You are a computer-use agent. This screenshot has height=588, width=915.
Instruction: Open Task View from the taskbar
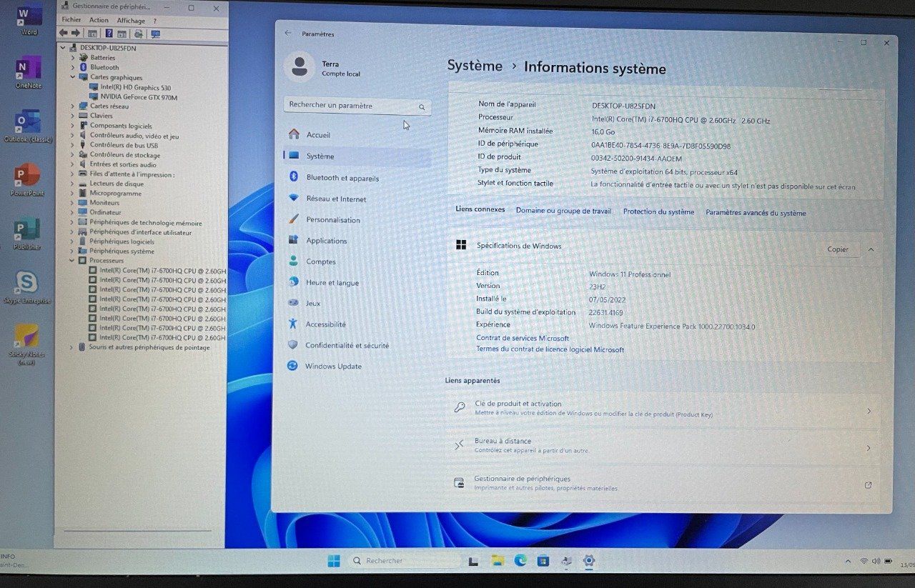pyautogui.click(x=473, y=562)
